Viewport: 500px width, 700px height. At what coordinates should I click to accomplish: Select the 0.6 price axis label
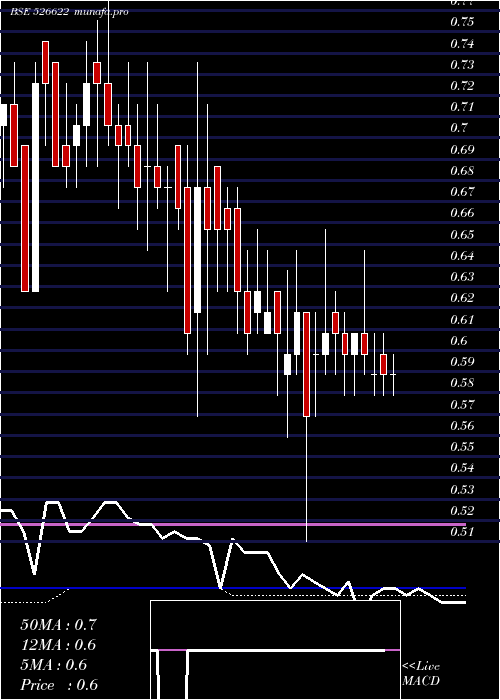pos(458,341)
